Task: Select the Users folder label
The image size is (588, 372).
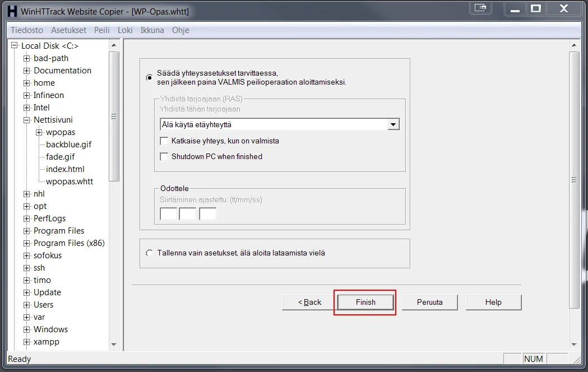Action: click(x=44, y=305)
